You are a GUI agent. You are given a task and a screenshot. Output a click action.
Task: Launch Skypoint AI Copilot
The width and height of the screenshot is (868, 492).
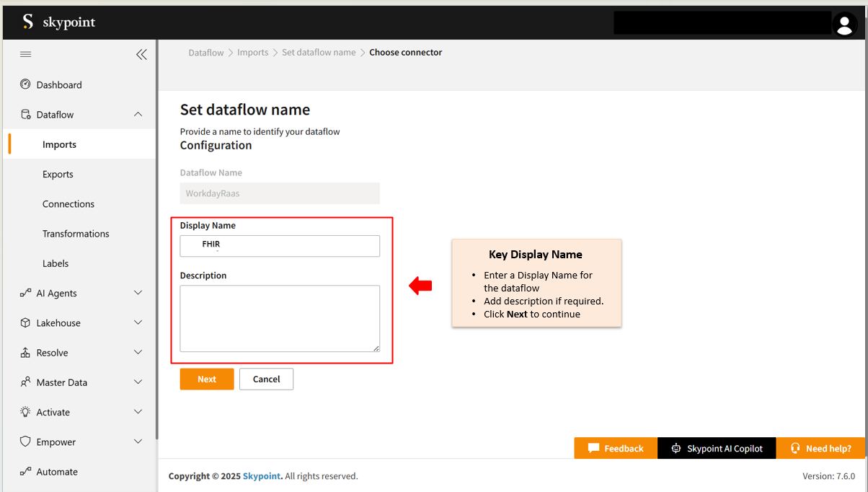717,449
